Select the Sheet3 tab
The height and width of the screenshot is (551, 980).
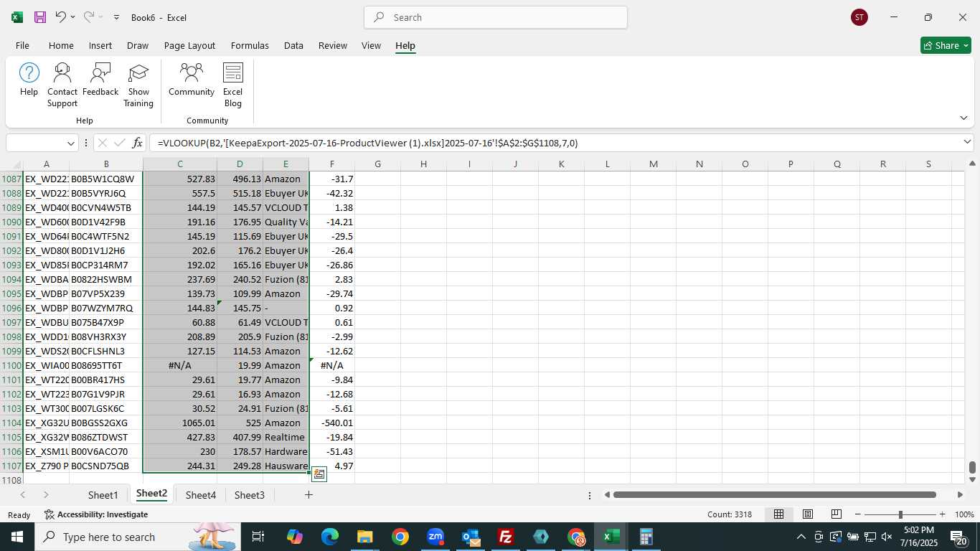[x=250, y=495]
